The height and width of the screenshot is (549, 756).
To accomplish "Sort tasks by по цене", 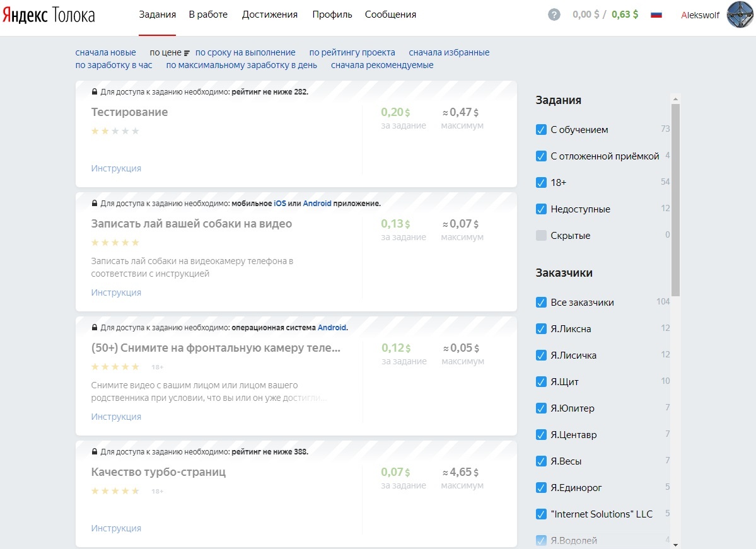I will pos(165,52).
